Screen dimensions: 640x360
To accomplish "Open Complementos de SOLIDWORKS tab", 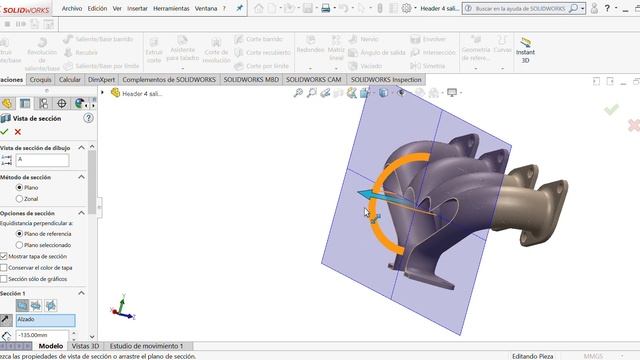I will click(x=169, y=80).
